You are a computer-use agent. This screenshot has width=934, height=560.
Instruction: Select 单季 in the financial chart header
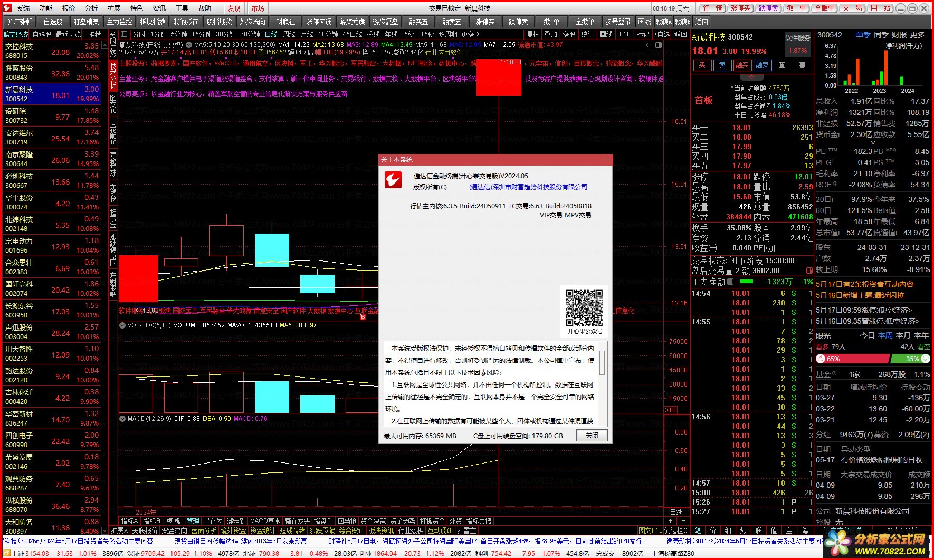point(863,35)
